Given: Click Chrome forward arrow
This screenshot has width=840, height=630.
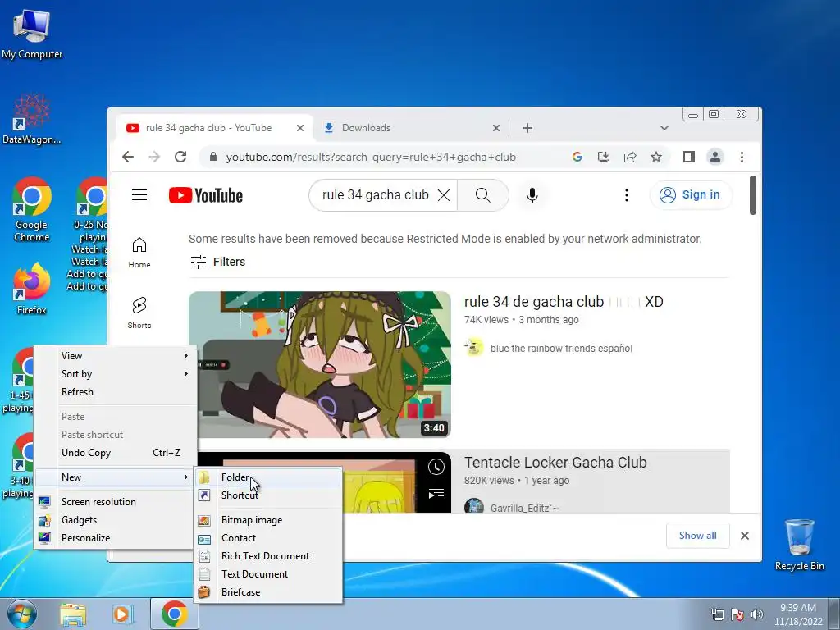Looking at the screenshot, I should [154, 157].
